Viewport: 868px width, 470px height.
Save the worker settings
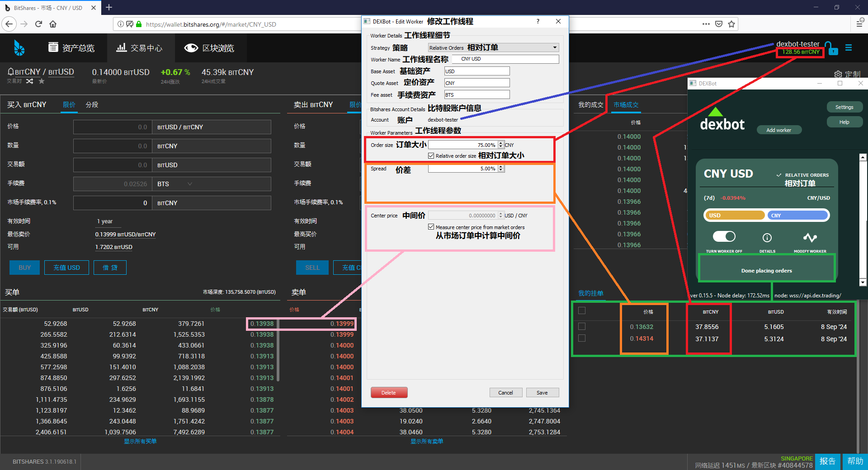pyautogui.click(x=542, y=392)
